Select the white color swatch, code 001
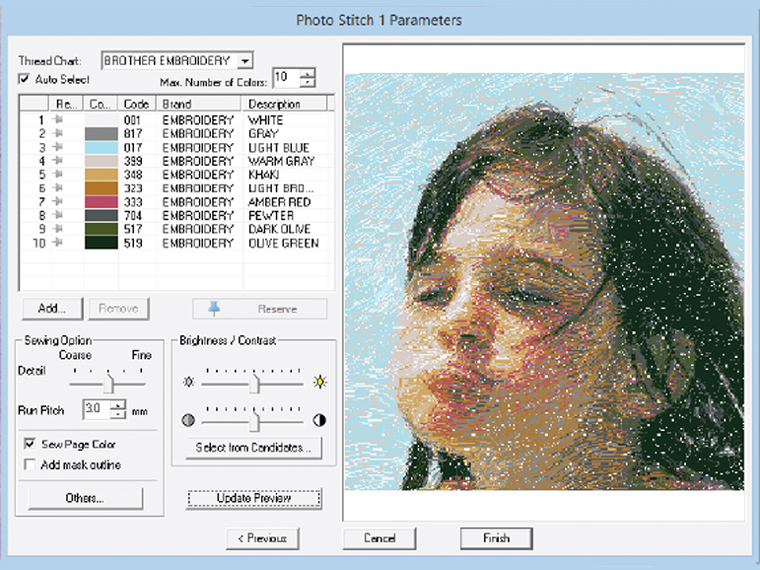The width and height of the screenshot is (760, 570). [101, 120]
